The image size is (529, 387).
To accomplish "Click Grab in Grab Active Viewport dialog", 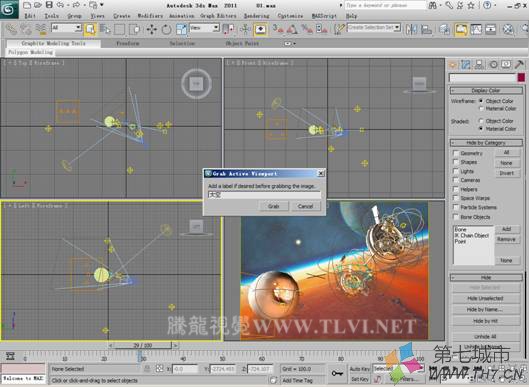I will coord(274,206).
